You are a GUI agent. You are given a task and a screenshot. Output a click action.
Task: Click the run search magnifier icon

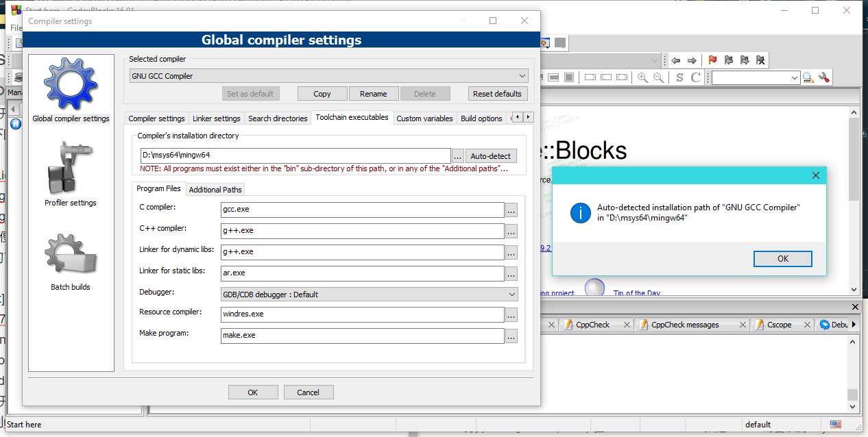(808, 77)
